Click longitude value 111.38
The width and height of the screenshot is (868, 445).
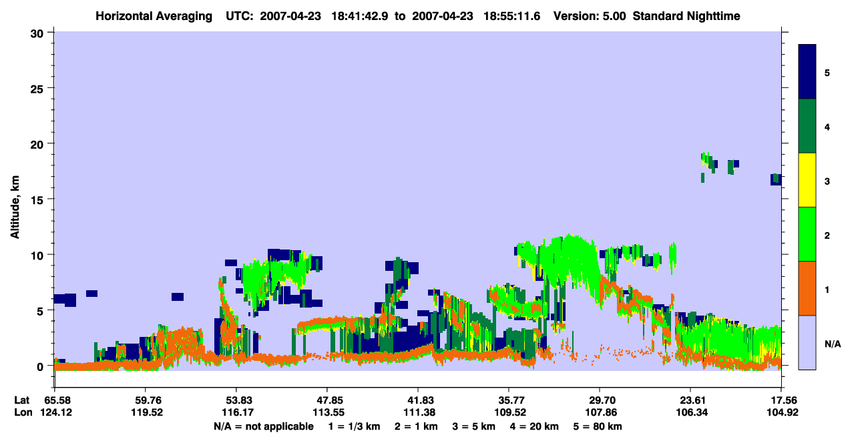418,412
